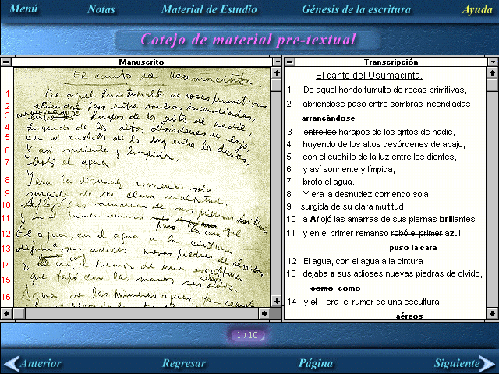Open Material de Estudio section
The image size is (499, 374).
(x=209, y=9)
